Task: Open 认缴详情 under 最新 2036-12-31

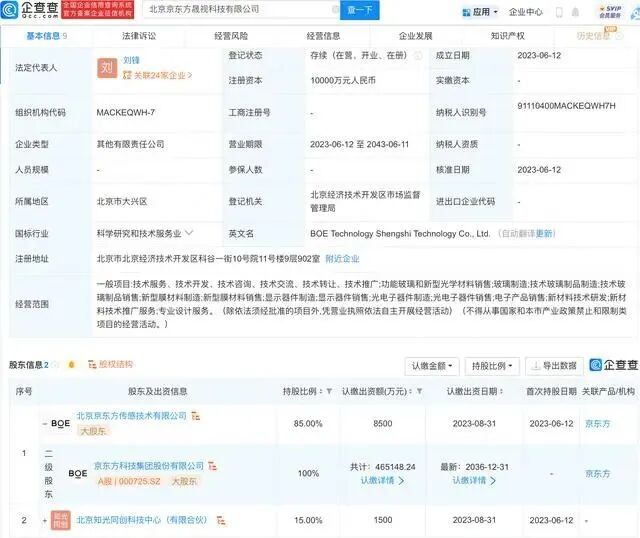Action: point(474,480)
